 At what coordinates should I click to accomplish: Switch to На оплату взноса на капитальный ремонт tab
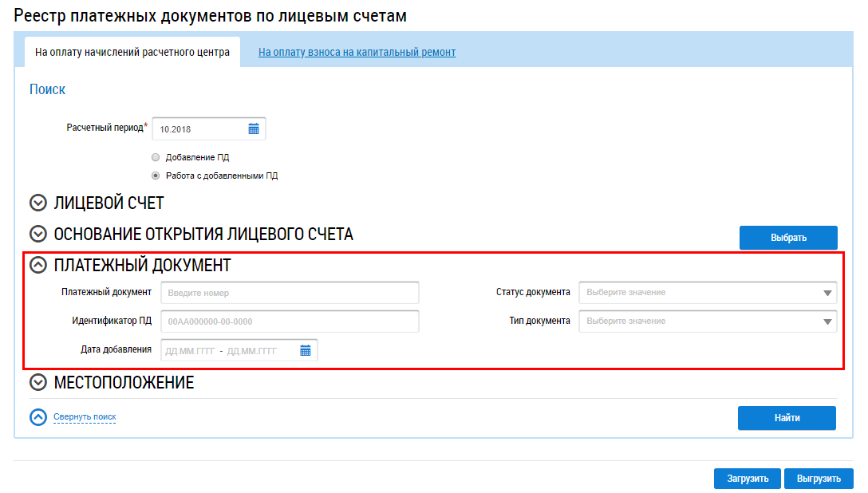(357, 52)
